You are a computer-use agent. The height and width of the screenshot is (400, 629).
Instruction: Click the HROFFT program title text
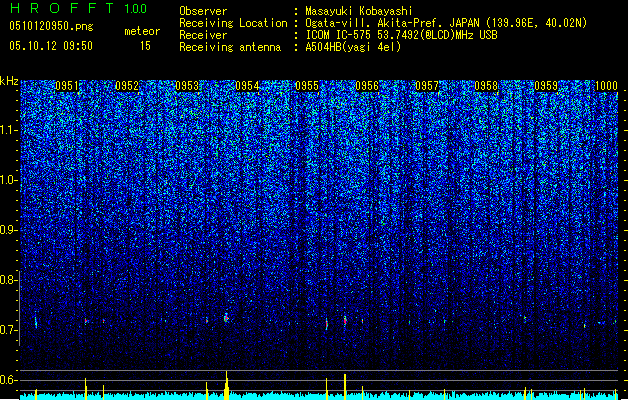[x=62, y=8]
